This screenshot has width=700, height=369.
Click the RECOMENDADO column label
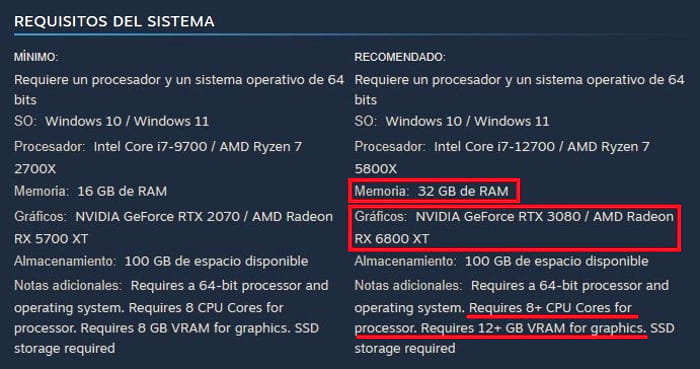coord(400,57)
